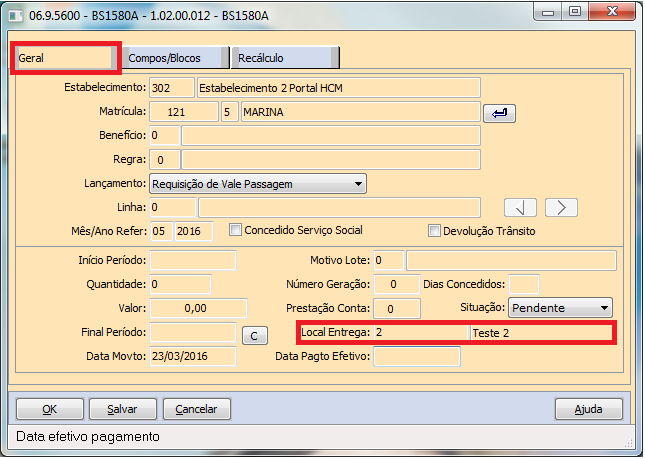Click the window icon in the title bar

click(x=15, y=16)
